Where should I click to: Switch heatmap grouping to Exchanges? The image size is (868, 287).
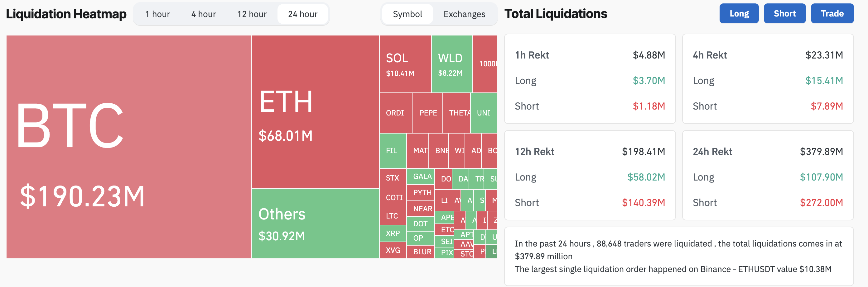point(464,14)
